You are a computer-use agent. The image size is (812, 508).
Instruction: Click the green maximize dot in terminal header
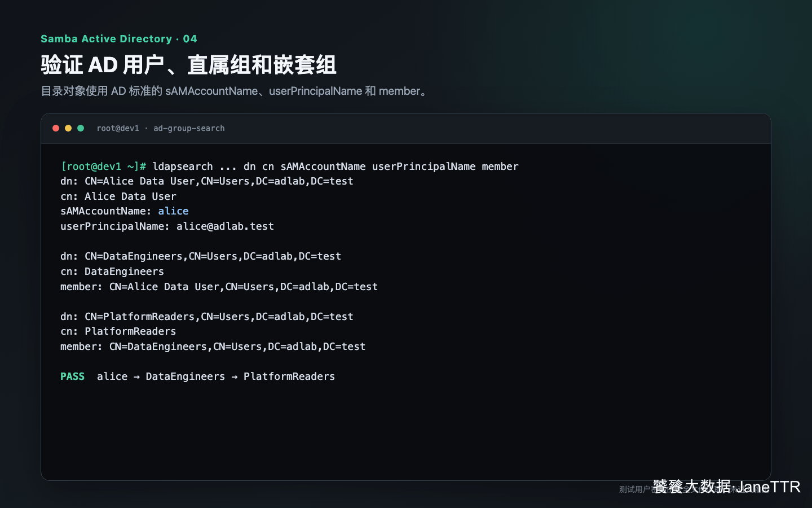tap(81, 128)
